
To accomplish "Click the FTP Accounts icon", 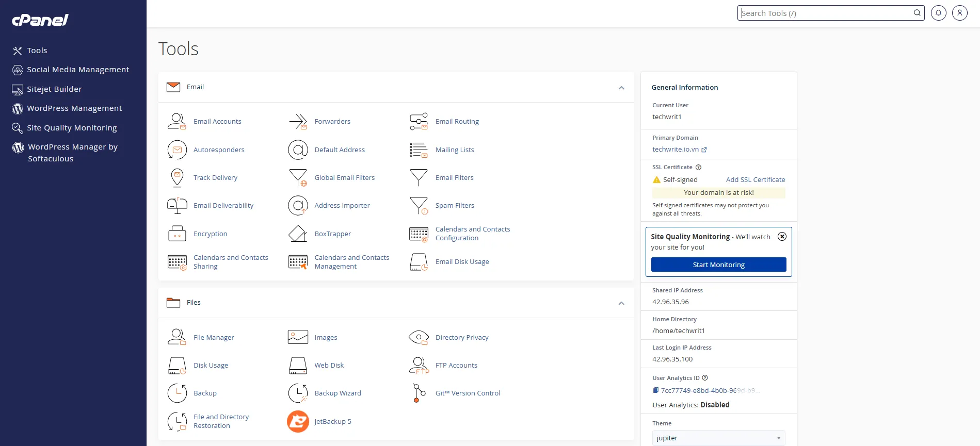I will click(419, 366).
